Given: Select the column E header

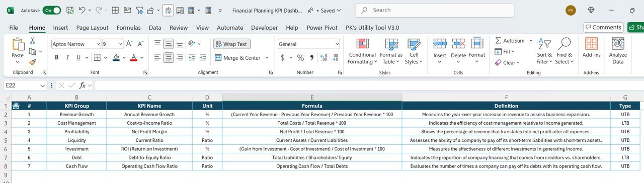Looking at the screenshot, I should [x=312, y=97].
